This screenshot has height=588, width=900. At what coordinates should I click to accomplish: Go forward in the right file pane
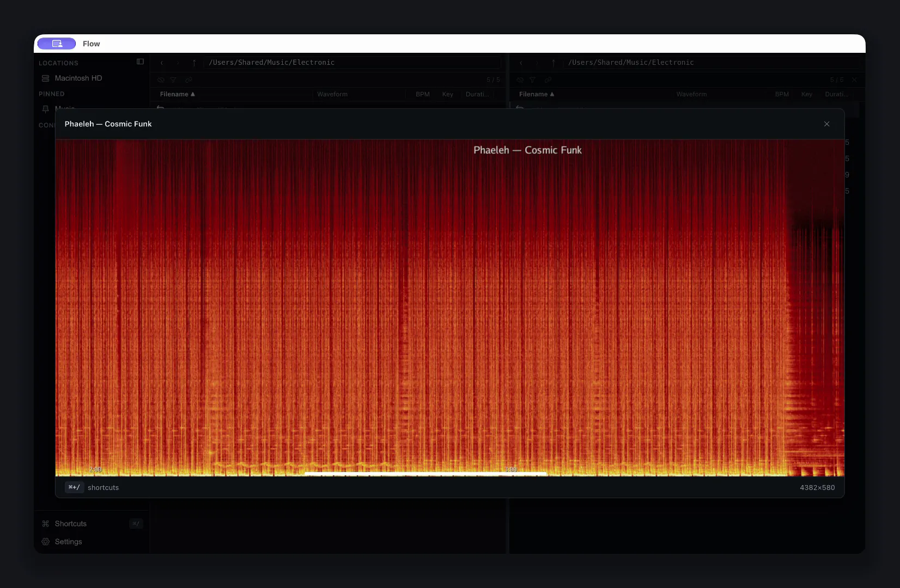(x=537, y=63)
